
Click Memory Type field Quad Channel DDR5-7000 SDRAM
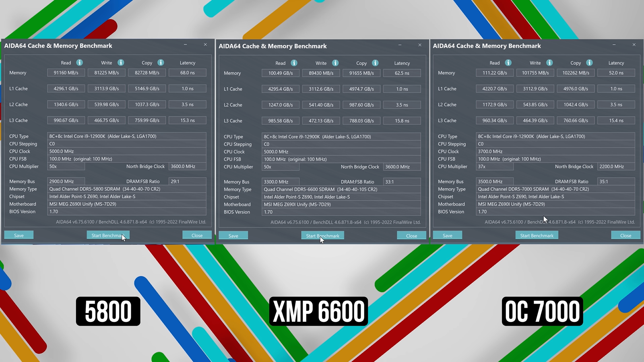[x=555, y=189]
